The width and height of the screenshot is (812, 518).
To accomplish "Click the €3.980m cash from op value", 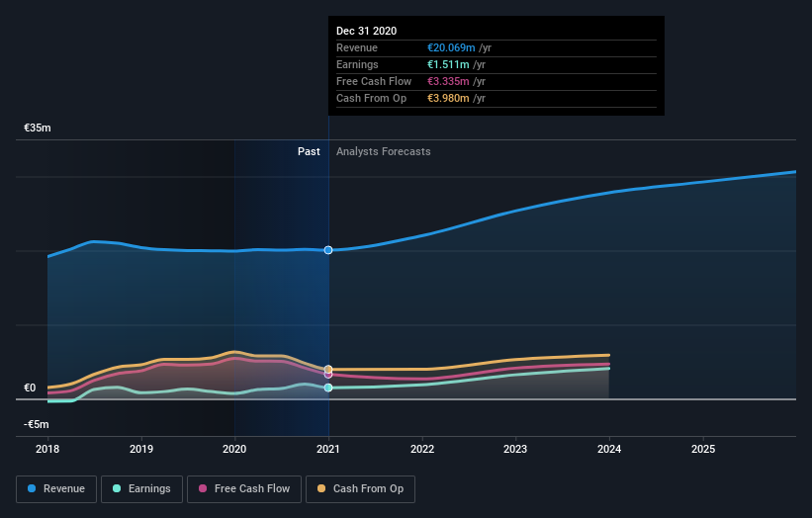I will point(448,98).
